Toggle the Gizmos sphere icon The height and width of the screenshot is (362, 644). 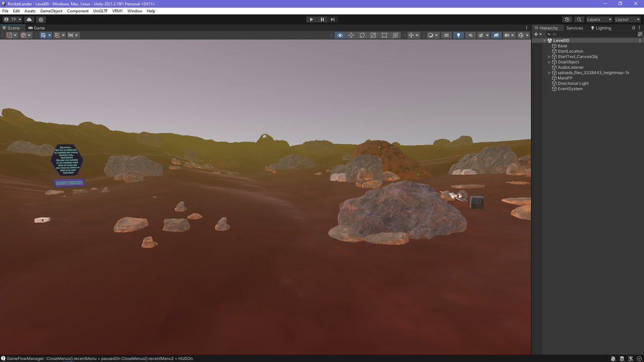click(521, 35)
